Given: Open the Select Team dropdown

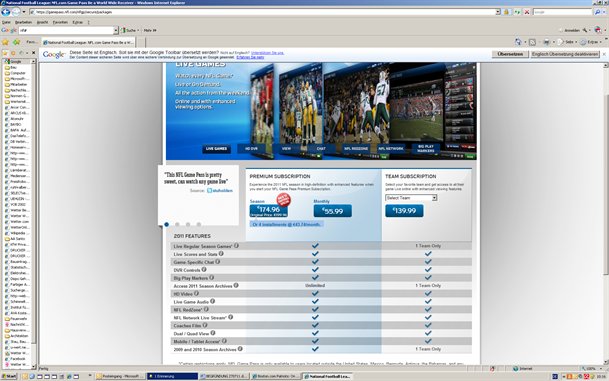Looking at the screenshot, I should [411, 198].
